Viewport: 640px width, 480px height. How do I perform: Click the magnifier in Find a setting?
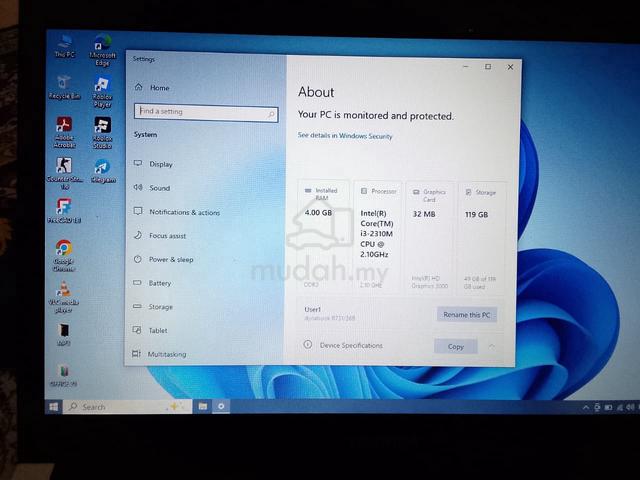tap(271, 114)
